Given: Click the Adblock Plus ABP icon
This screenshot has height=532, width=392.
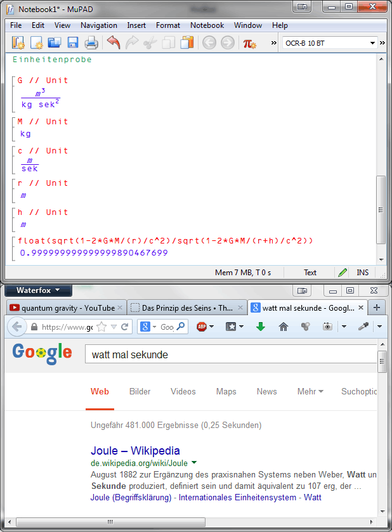Looking at the screenshot, I should [x=202, y=327].
